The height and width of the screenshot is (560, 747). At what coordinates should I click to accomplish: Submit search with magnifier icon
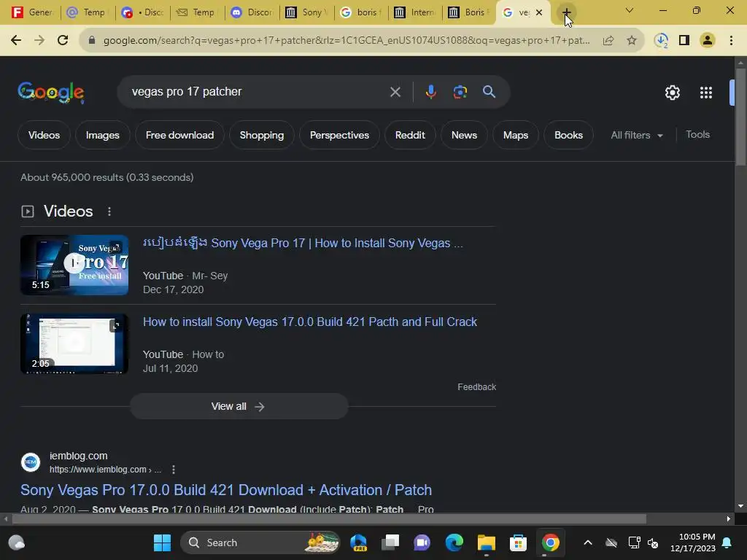(x=489, y=92)
